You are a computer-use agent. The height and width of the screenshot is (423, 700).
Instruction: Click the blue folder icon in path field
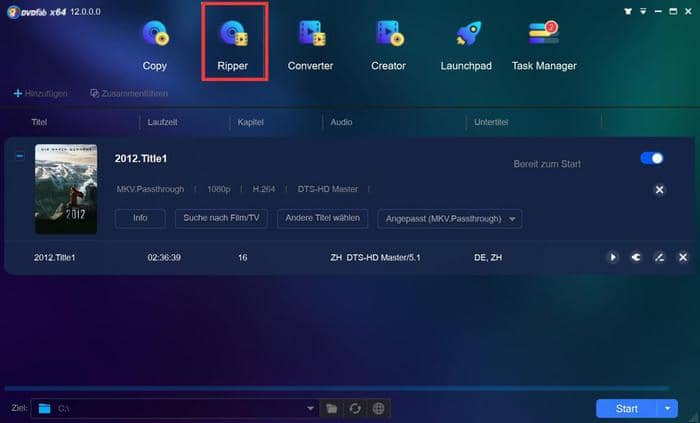click(44, 408)
